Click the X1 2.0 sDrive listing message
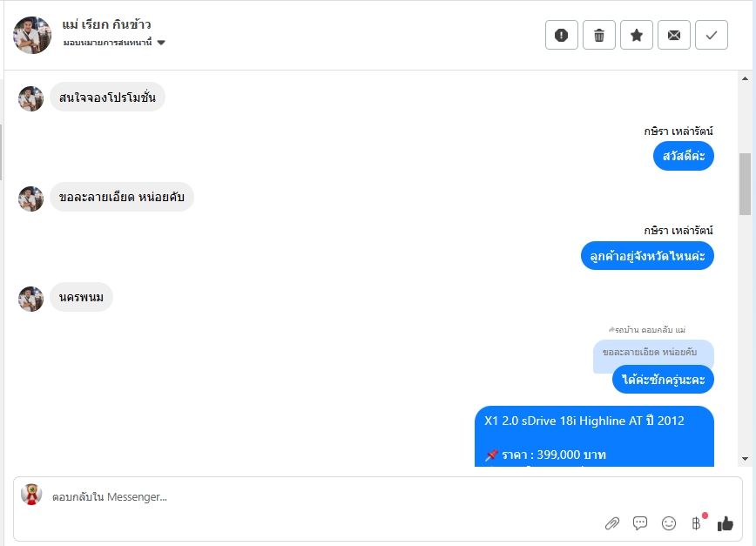Viewport: 756px width, 546px height. [x=594, y=436]
